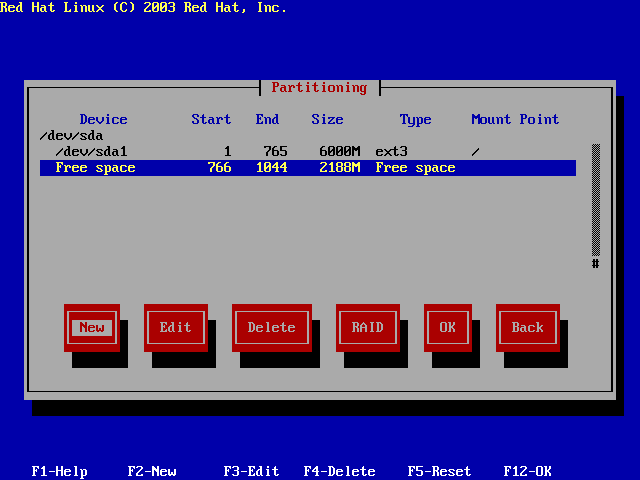640x480 pixels.
Task: Click the Edit button
Action: click(x=176, y=328)
